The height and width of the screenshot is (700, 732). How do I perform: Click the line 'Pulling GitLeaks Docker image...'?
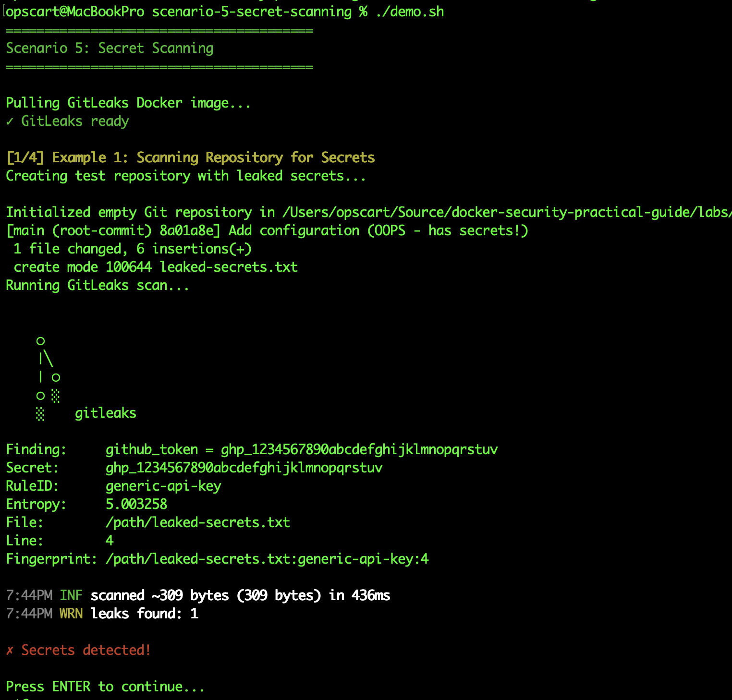pos(128,103)
